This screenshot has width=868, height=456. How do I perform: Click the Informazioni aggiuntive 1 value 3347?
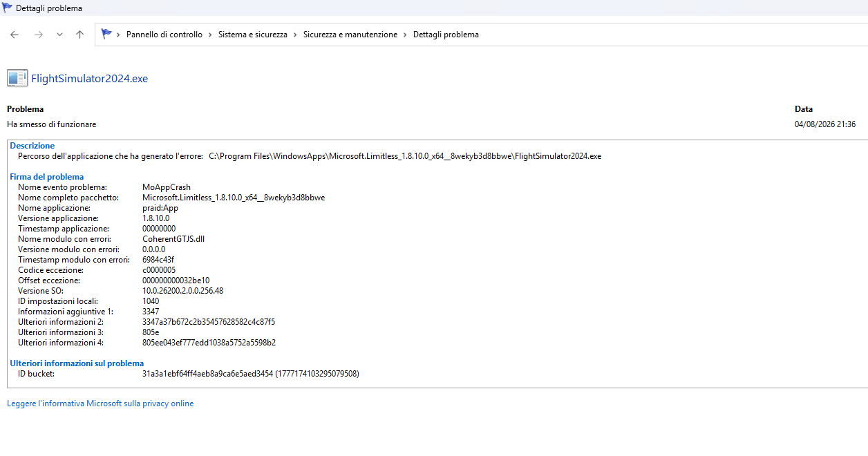[x=151, y=312]
